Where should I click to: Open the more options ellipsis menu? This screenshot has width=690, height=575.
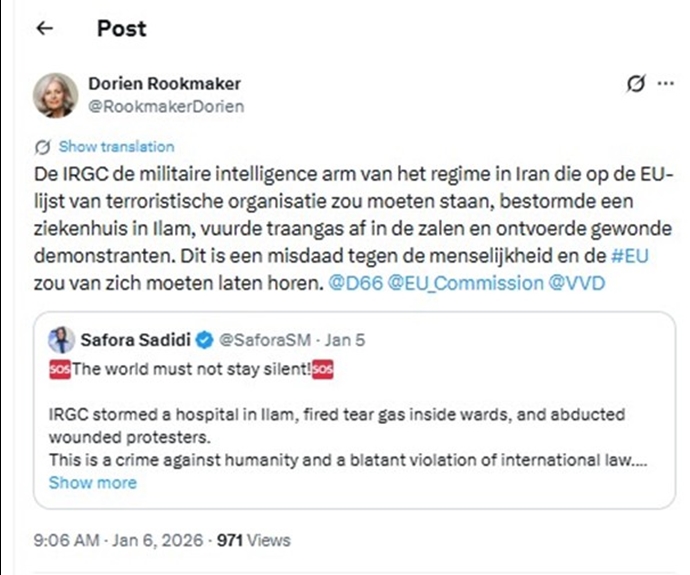point(665,85)
